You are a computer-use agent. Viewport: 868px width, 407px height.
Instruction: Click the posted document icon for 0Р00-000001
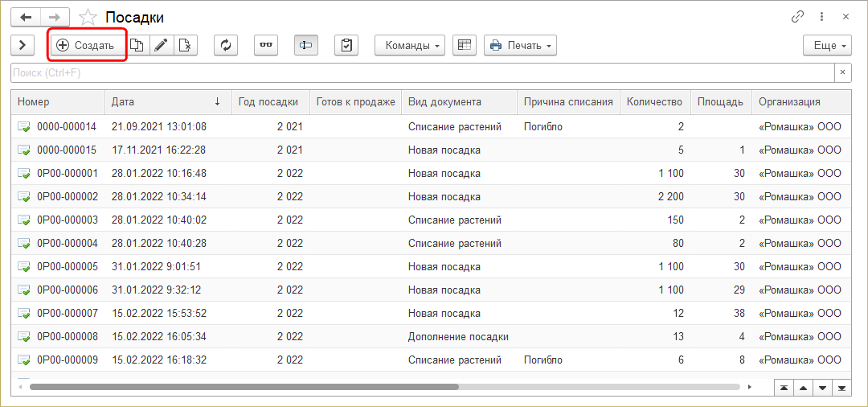point(24,174)
